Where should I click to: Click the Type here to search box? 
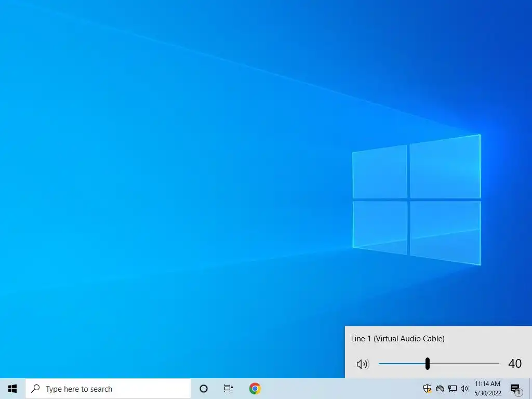coord(108,389)
